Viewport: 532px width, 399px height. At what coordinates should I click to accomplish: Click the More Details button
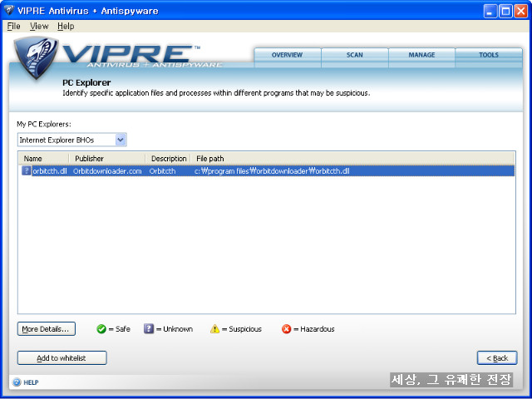click(x=47, y=329)
